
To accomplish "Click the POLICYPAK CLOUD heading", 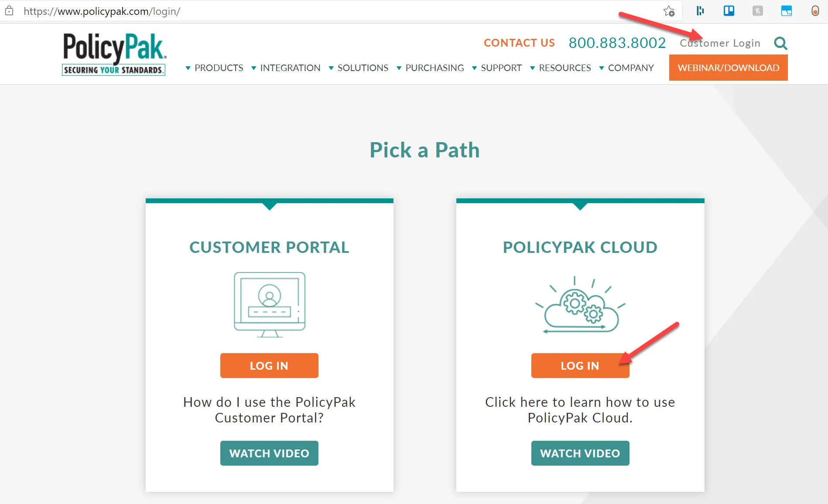I will click(x=580, y=247).
